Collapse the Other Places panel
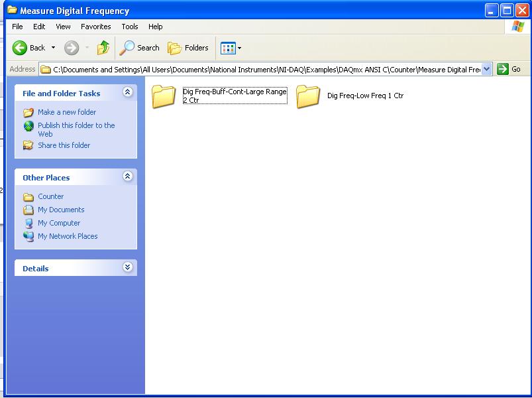Image resolution: width=532 pixels, height=398 pixels. tap(128, 176)
